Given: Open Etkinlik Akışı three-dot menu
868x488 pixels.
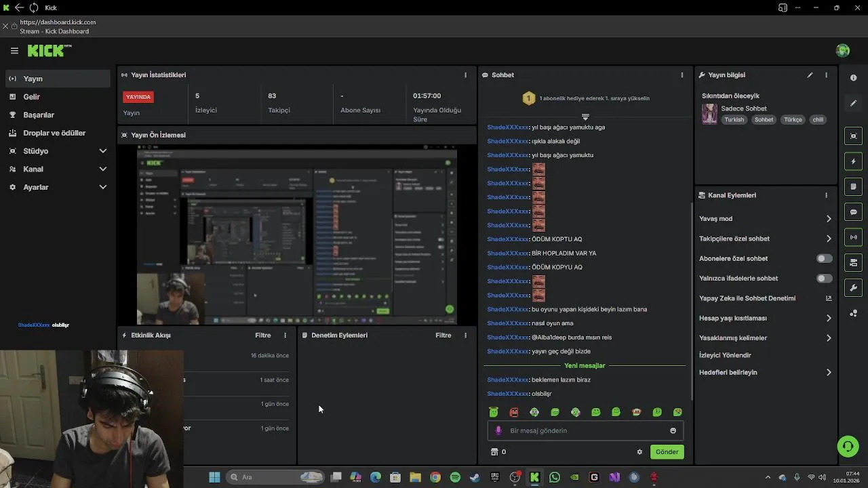Looking at the screenshot, I should click(x=285, y=335).
